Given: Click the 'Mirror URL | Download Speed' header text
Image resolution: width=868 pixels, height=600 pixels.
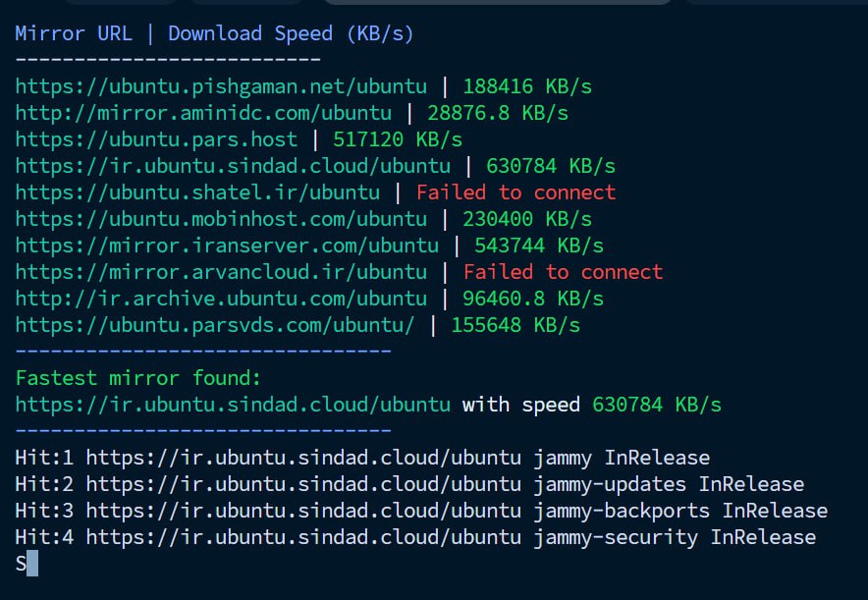Looking at the screenshot, I should click(214, 33).
